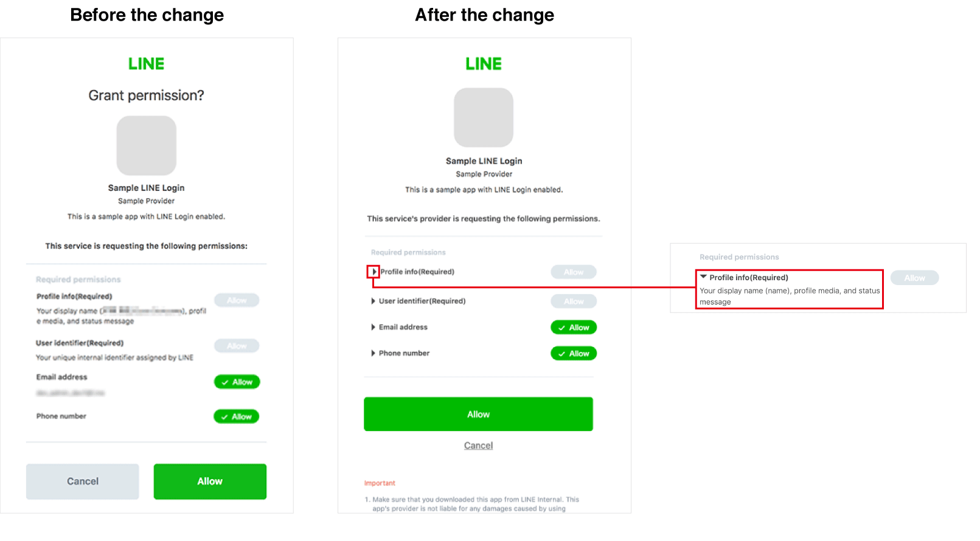Click the Sample LINE Login title in after panel
The width and height of the screenshot is (980, 541).
(484, 161)
